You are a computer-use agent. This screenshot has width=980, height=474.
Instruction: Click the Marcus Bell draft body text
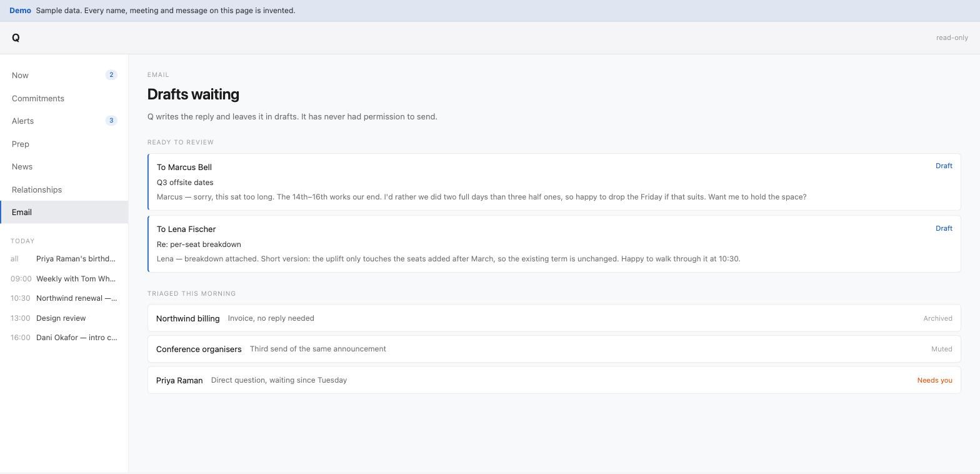click(481, 197)
